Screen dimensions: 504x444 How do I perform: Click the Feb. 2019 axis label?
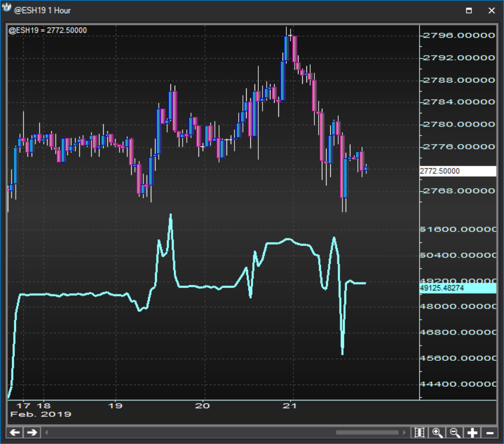point(41,414)
